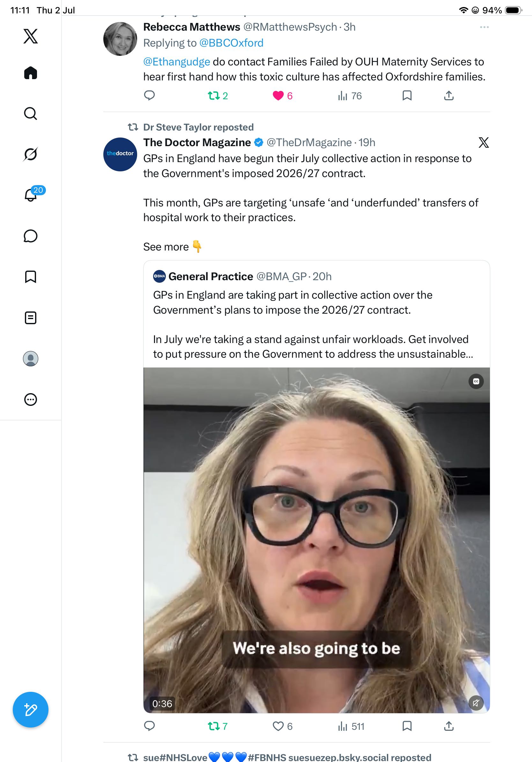Open Bookmarks in the left sidebar

pos(31,277)
